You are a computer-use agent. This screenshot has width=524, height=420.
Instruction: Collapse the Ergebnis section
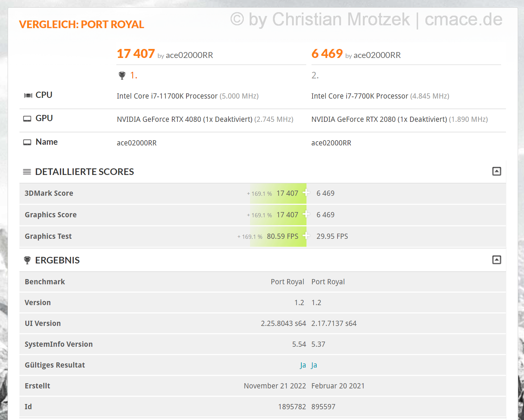497,260
